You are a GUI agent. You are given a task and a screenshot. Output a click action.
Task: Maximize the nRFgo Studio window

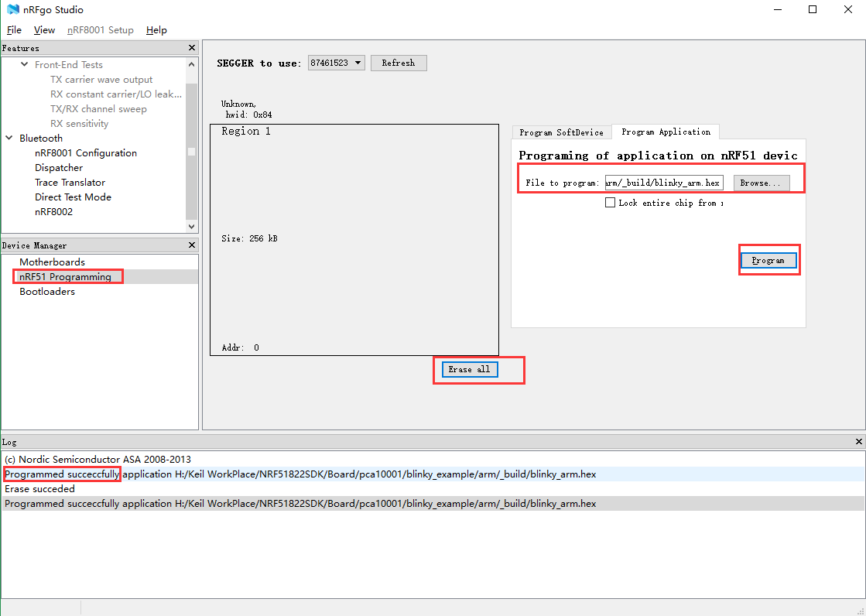pyautogui.click(x=813, y=9)
